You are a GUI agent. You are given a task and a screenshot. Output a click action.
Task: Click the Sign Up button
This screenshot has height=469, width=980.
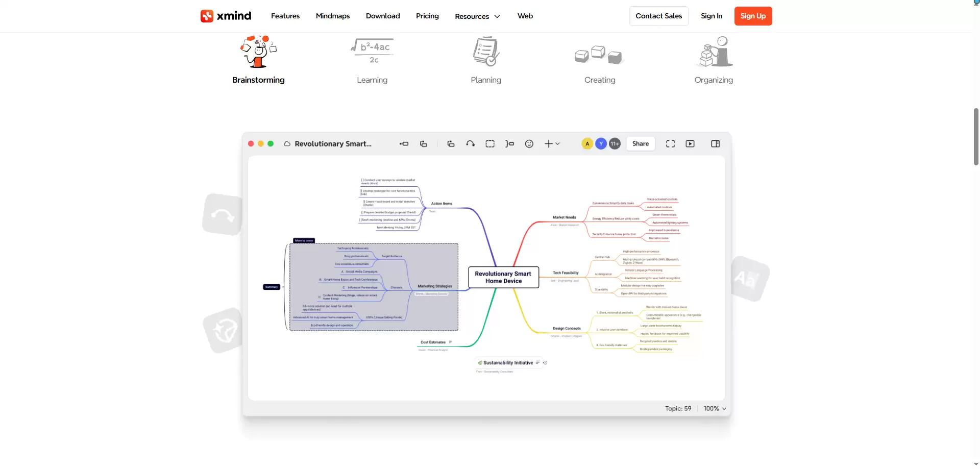tap(753, 16)
